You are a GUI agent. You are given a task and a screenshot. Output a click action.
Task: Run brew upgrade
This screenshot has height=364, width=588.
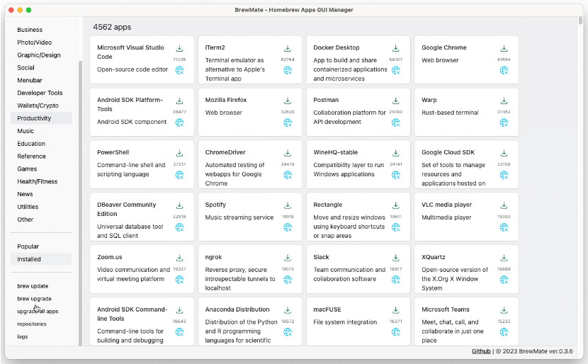pyautogui.click(x=34, y=299)
